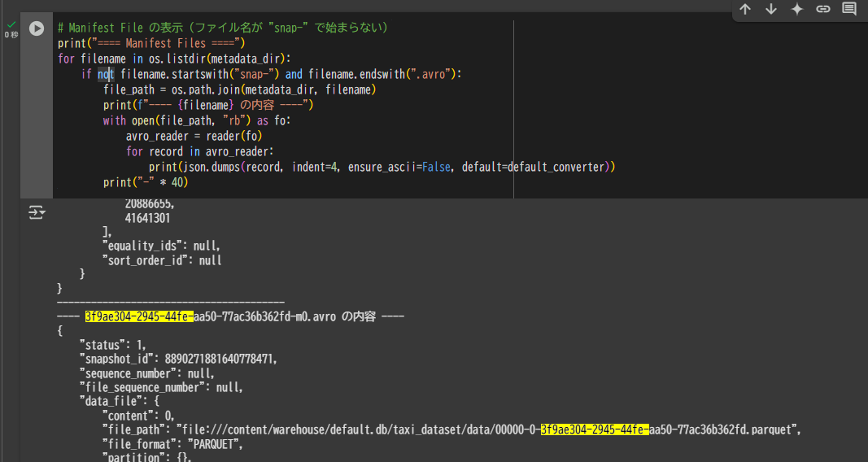Click '"sort_order_id": null' in output
Image resolution: width=868 pixels, height=462 pixels.
point(162,260)
